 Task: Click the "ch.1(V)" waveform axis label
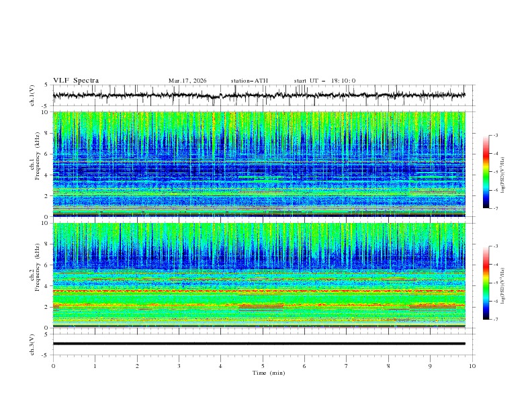32,95
